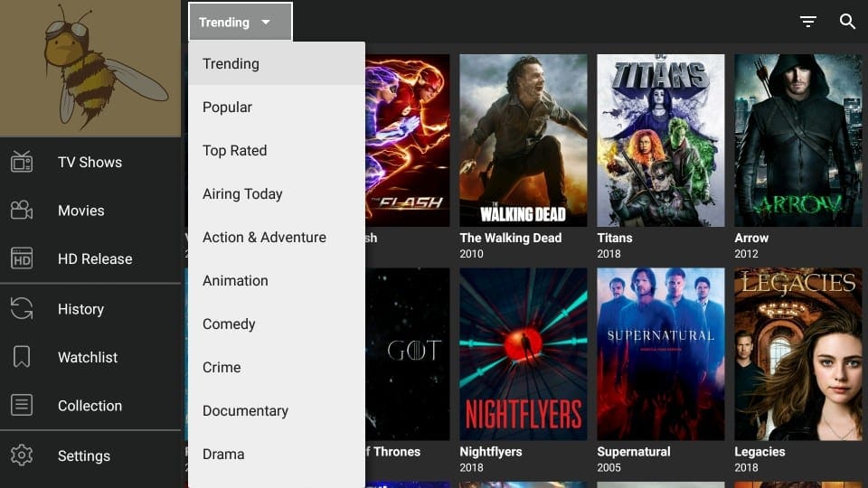Open the filter options icon

point(807,22)
